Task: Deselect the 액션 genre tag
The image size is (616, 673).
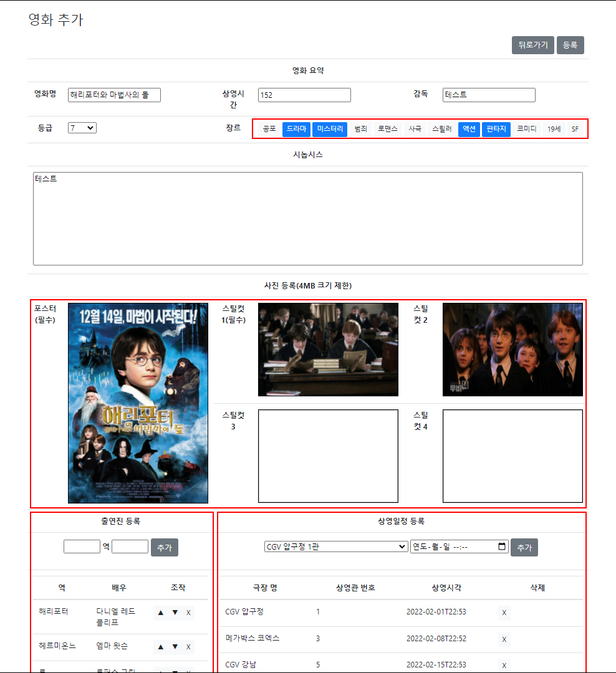Action: (x=469, y=129)
